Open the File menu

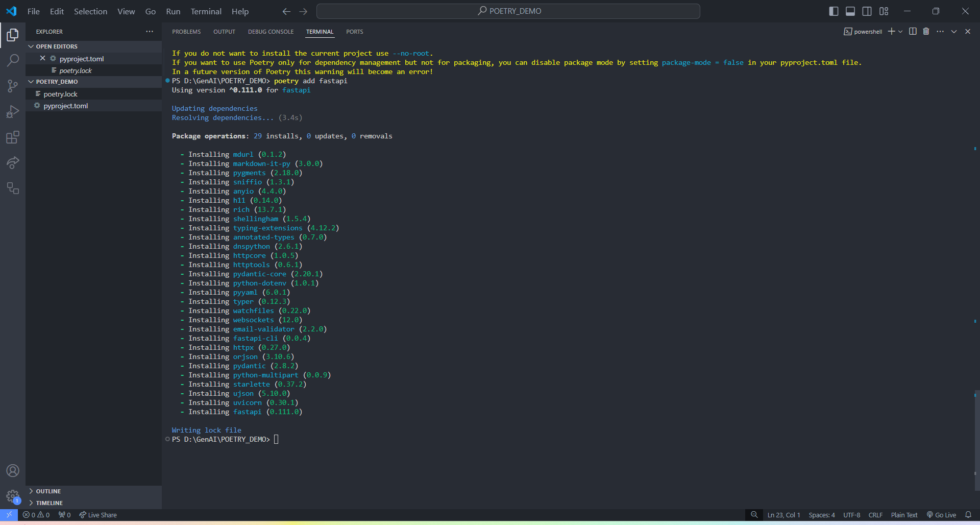coord(34,11)
